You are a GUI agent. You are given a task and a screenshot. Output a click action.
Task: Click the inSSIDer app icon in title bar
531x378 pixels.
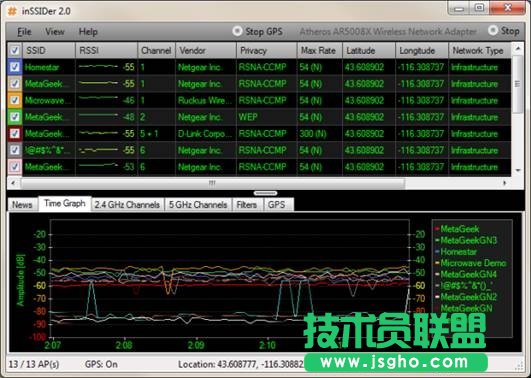click(12, 11)
